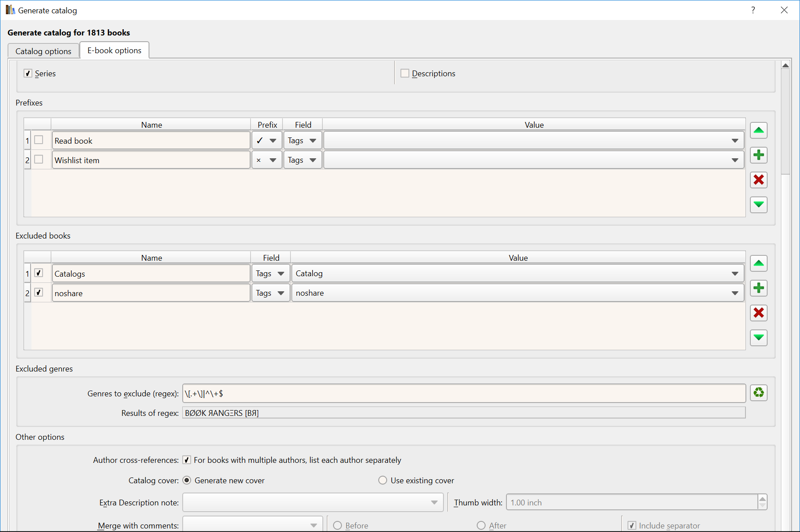Click Value column header in Prefixes table
The height and width of the screenshot is (532, 800).
(x=534, y=125)
